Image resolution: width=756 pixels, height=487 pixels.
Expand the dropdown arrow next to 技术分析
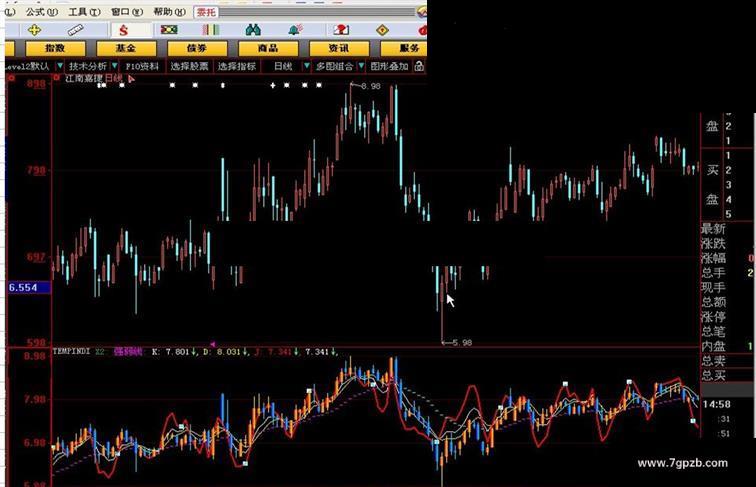click(114, 66)
